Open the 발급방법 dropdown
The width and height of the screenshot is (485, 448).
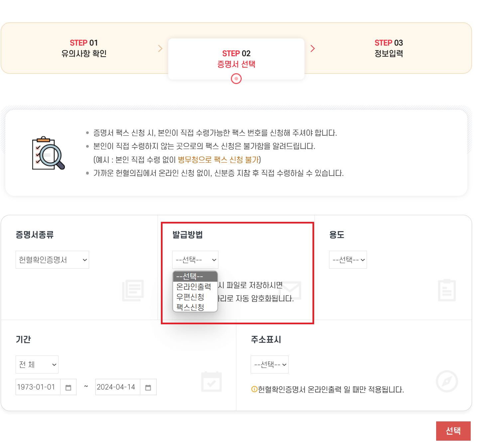(195, 259)
